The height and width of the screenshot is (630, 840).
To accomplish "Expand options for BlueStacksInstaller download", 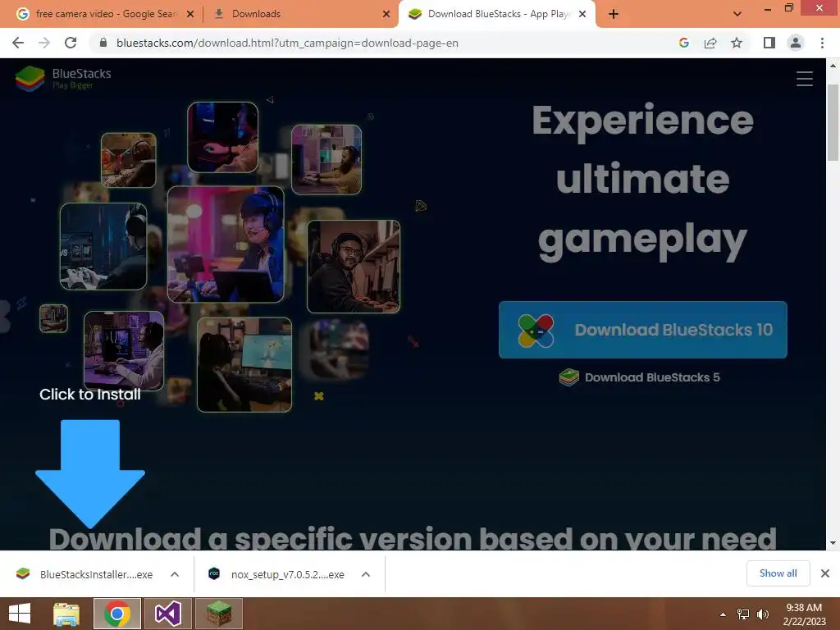I will (175, 574).
